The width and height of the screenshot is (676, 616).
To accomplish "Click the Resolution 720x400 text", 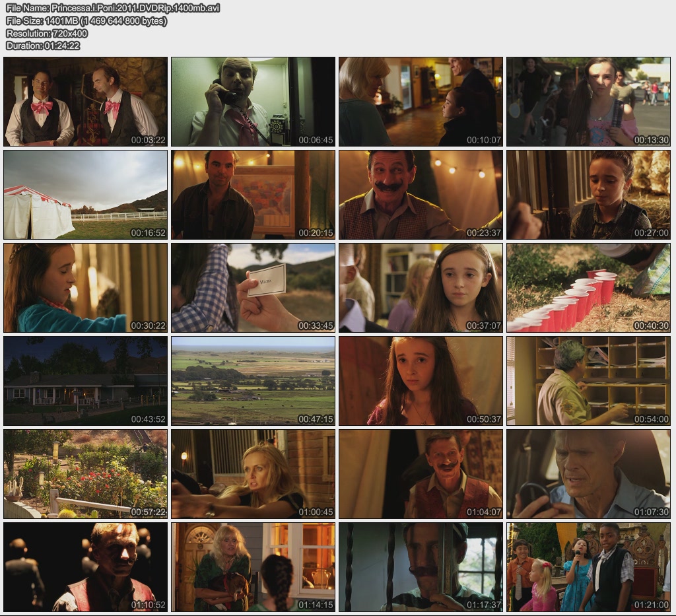I will click(x=46, y=33).
